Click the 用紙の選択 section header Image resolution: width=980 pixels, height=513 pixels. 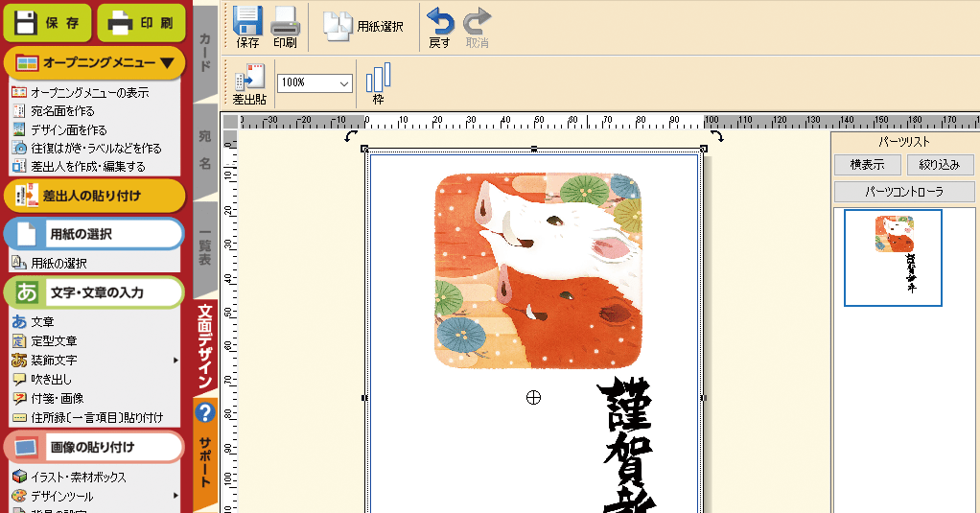coord(94,234)
